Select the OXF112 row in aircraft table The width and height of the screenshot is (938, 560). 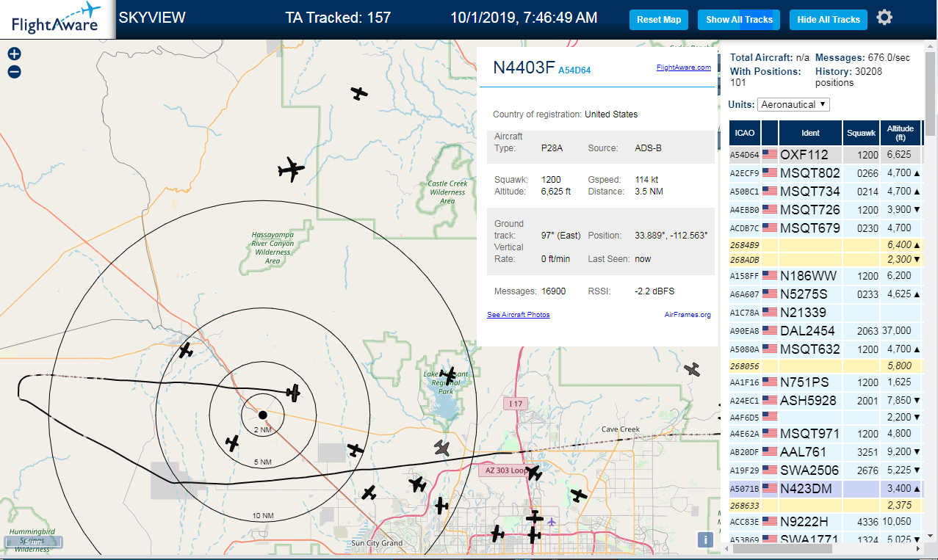coord(826,155)
